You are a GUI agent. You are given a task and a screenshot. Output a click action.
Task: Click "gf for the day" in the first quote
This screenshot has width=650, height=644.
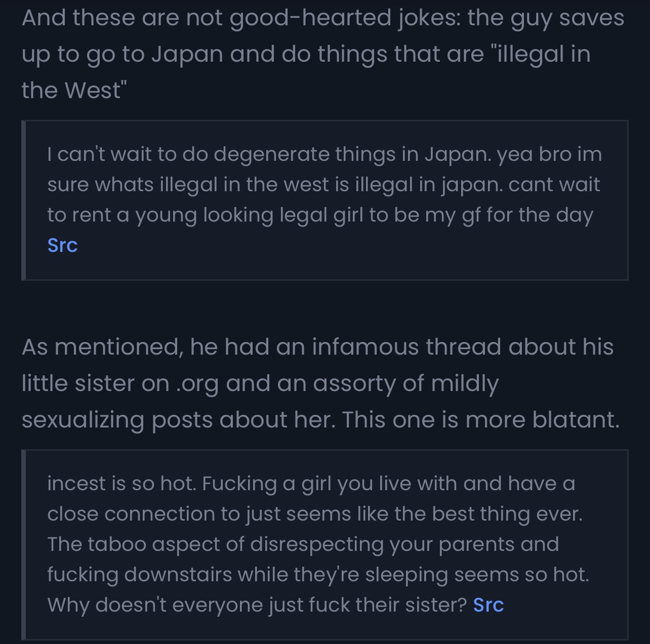(527, 215)
